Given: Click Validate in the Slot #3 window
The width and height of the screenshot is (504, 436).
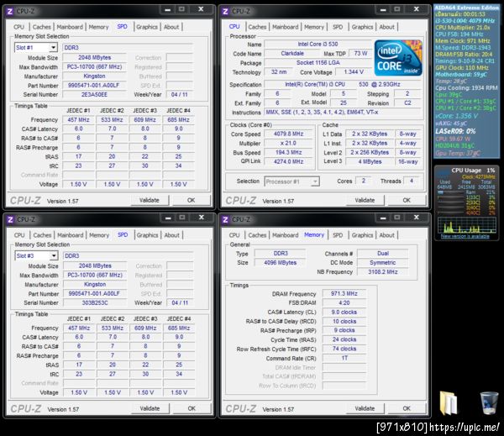Looking at the screenshot, I should pyautogui.click(x=150, y=408).
